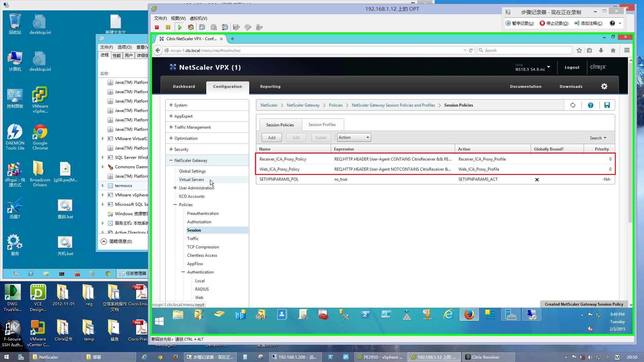Open the Recycle Bin desktop icon
Viewport: 644px width, 362px height.
click(15, 24)
